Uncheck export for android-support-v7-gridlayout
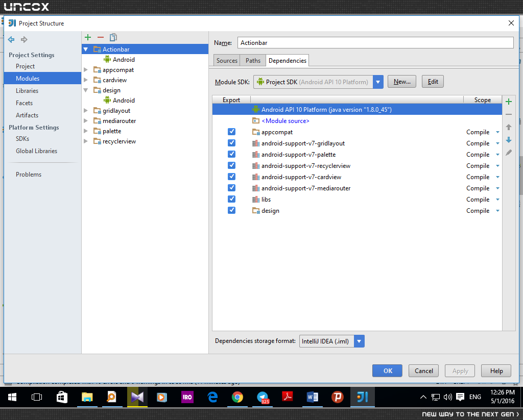Image resolution: width=523 pixels, height=420 pixels. click(x=231, y=143)
